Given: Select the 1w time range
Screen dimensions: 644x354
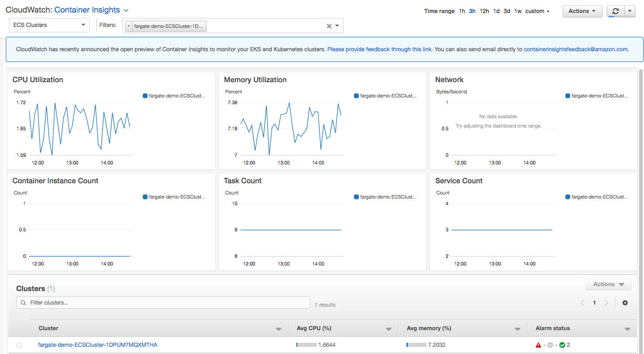Looking at the screenshot, I should [518, 11].
